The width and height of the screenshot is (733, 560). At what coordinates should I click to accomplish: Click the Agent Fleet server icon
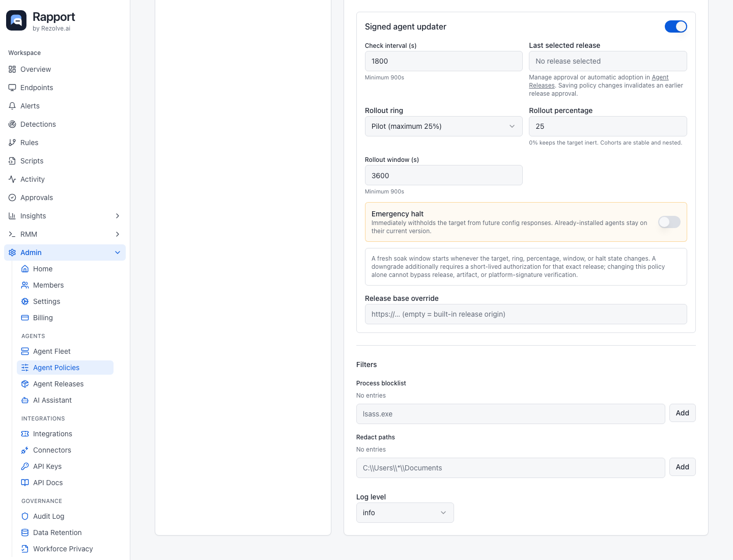25,351
